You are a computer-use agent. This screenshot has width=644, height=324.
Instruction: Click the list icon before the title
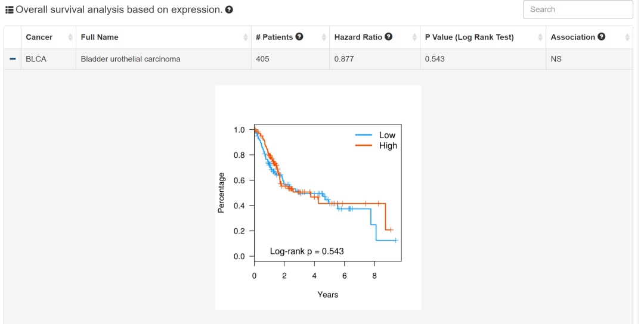[9, 10]
